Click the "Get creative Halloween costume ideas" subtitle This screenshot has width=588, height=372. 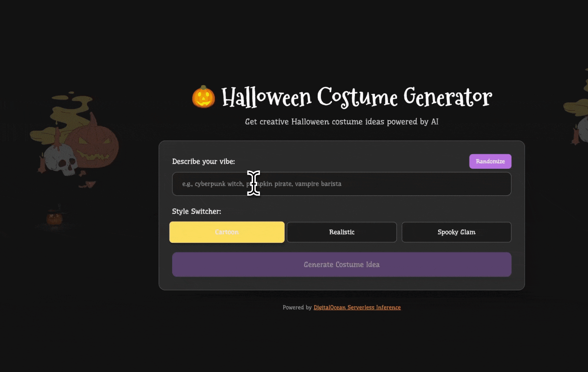(x=342, y=122)
